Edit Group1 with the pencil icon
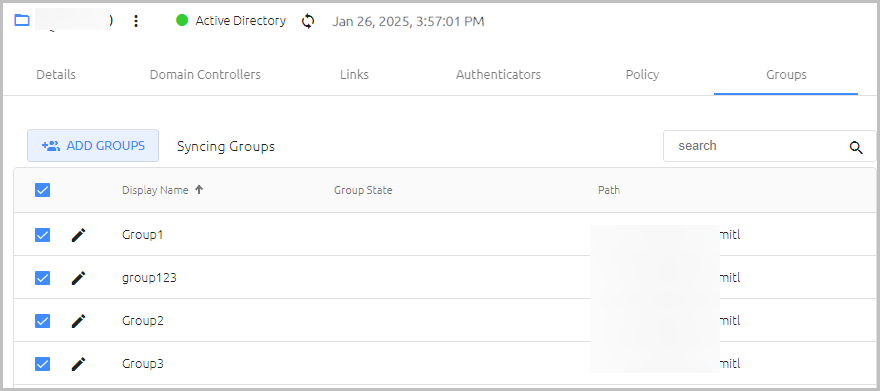This screenshot has height=391, width=880. pos(79,235)
